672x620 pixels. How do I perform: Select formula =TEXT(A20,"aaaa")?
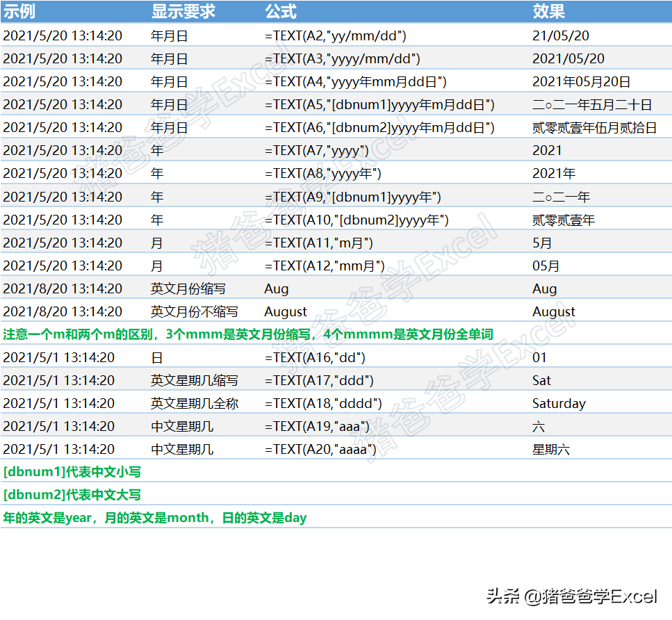point(320,449)
